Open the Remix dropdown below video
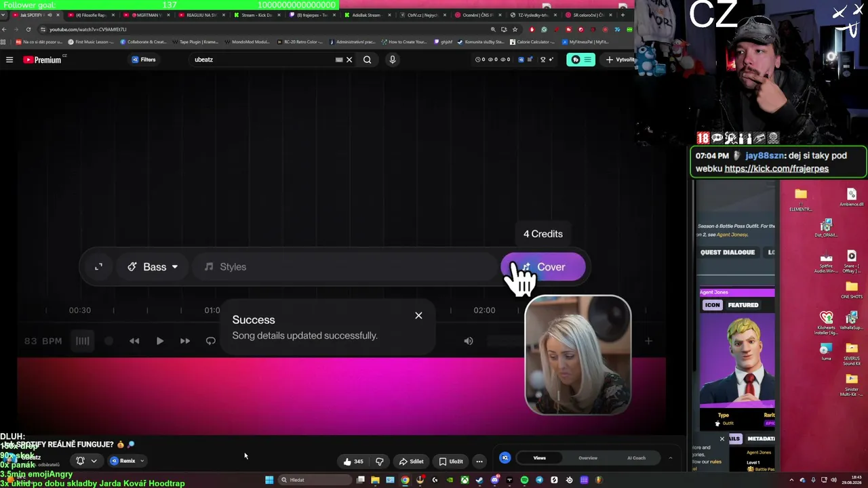 (x=127, y=461)
